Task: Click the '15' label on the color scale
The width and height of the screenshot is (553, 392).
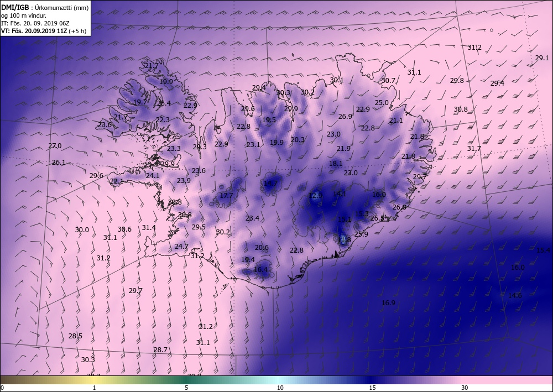Action: 372,388
